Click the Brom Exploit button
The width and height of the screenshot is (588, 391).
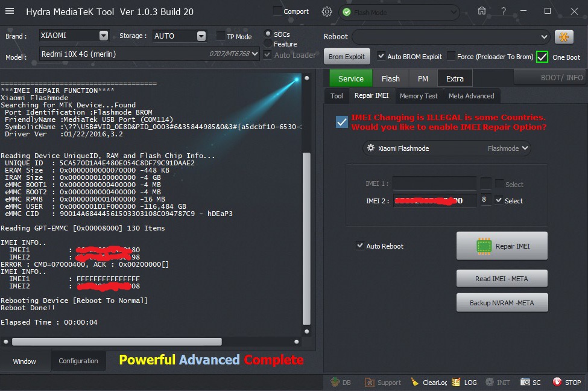(347, 56)
